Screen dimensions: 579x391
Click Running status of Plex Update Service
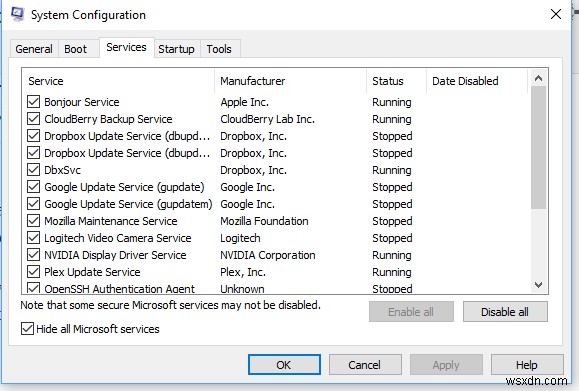point(392,272)
